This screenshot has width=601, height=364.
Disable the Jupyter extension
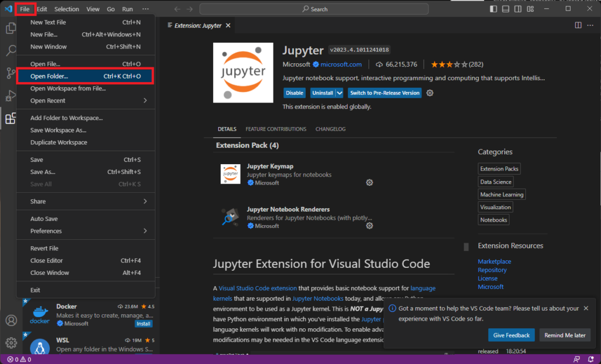tap(295, 93)
